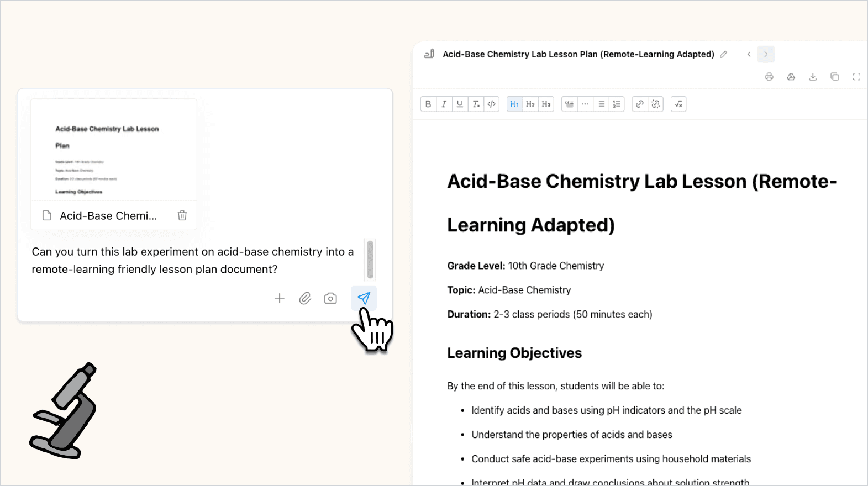This screenshot has height=486, width=868.
Task: Insert a math formula
Action: tap(678, 104)
